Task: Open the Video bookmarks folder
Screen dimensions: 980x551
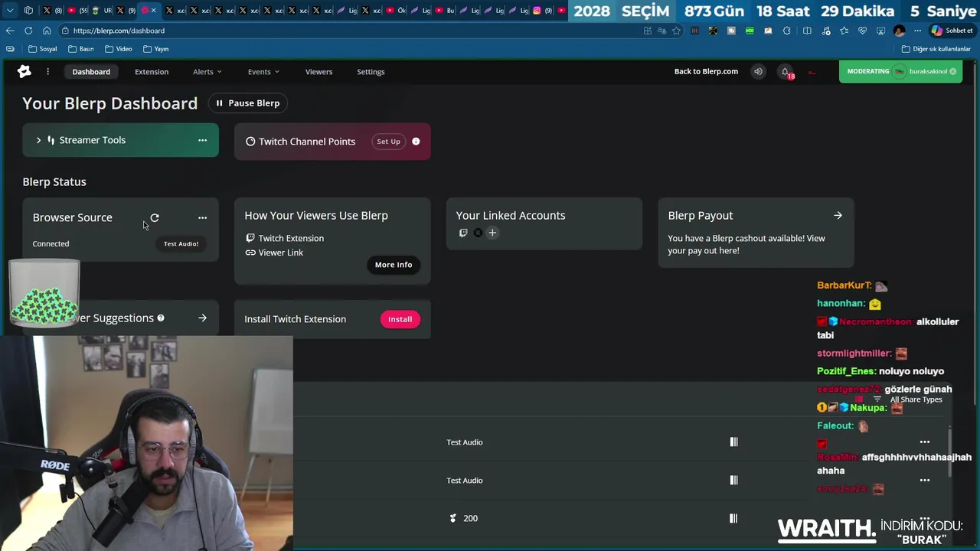Action: [x=119, y=49]
